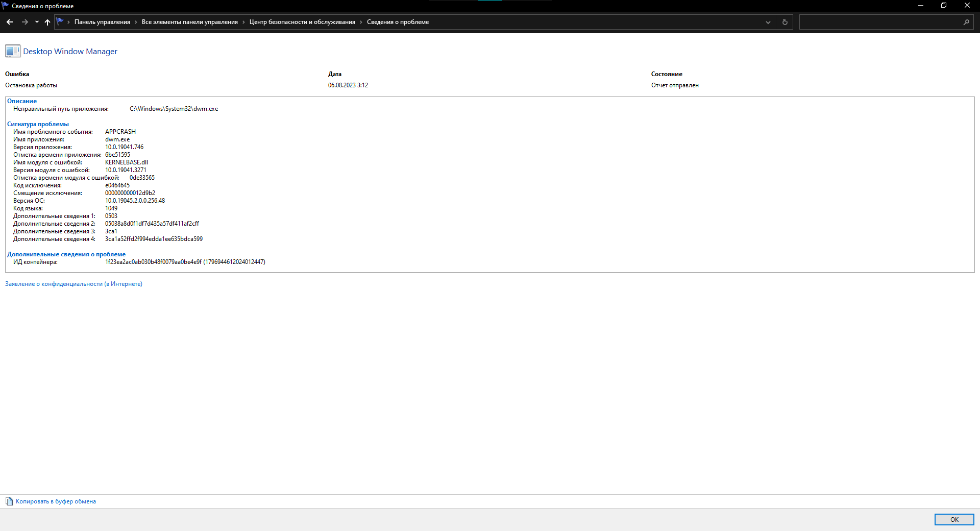This screenshot has height=531, width=980.
Task: Click the language code value '1049'
Action: click(111, 208)
